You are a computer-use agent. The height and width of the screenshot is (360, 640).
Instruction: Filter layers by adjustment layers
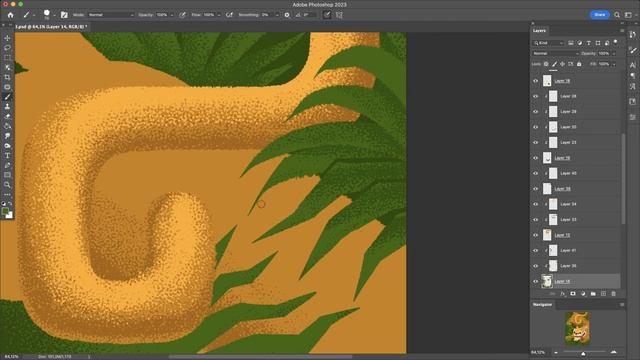(x=580, y=43)
